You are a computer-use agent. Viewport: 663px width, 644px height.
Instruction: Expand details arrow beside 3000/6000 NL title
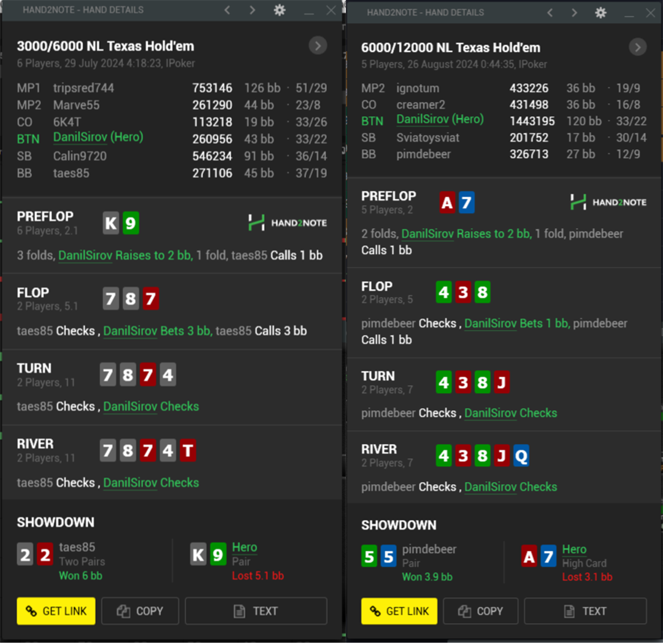coord(318,45)
